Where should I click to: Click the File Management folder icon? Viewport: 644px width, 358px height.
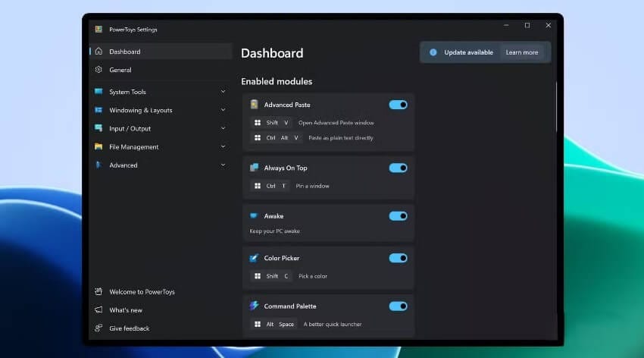98,146
